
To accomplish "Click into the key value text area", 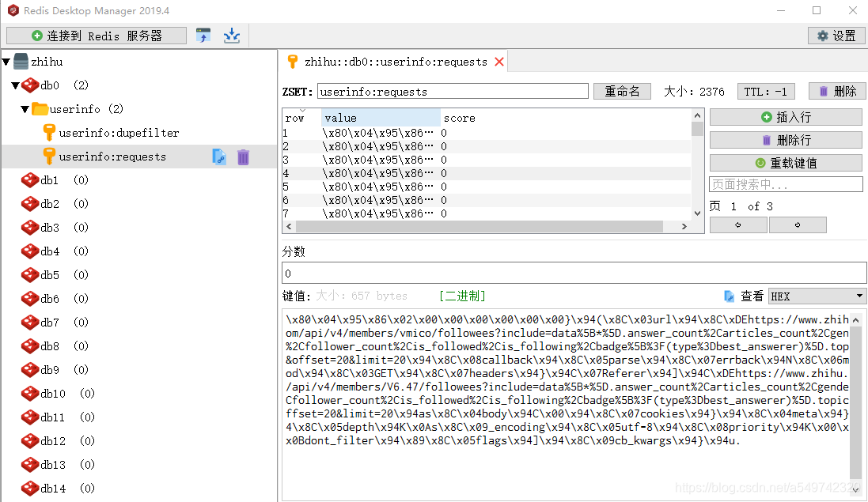I will pos(567,405).
